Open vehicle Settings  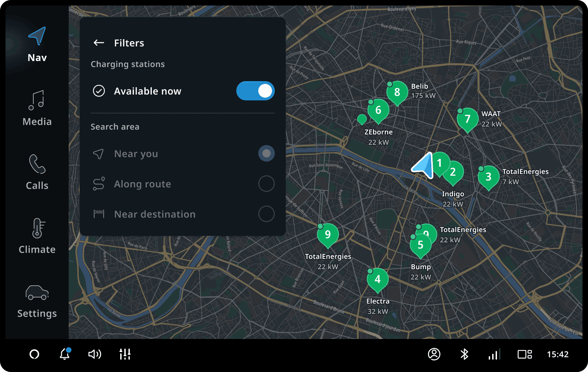point(37,301)
